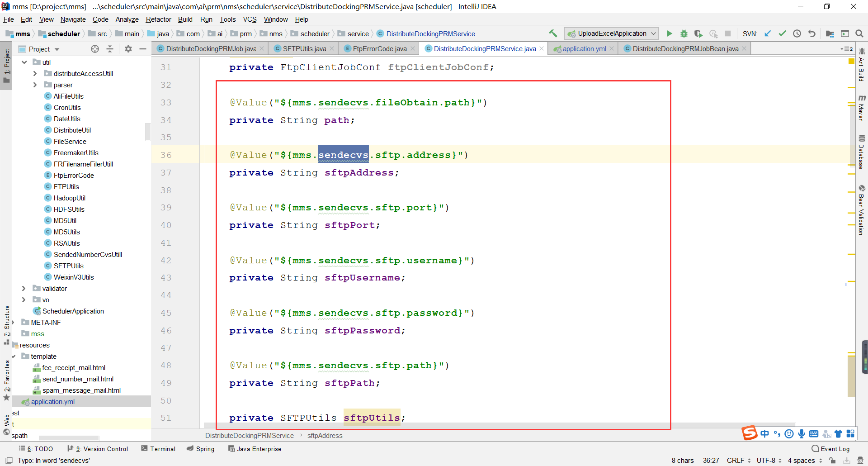Click the Build Project hammer icon

[x=553, y=33]
